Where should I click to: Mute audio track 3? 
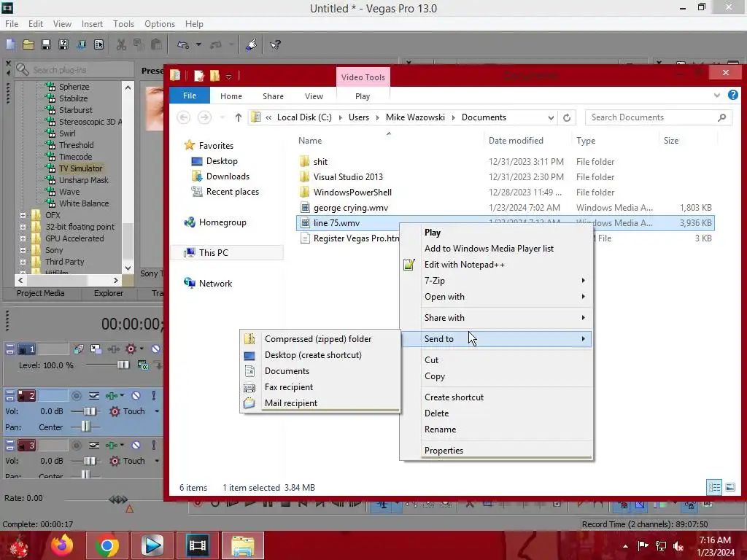click(x=136, y=446)
